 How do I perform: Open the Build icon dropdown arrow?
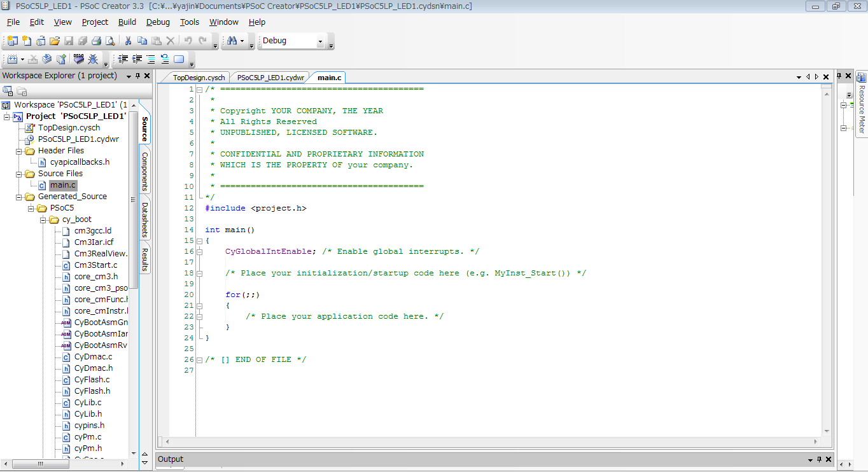point(22,59)
